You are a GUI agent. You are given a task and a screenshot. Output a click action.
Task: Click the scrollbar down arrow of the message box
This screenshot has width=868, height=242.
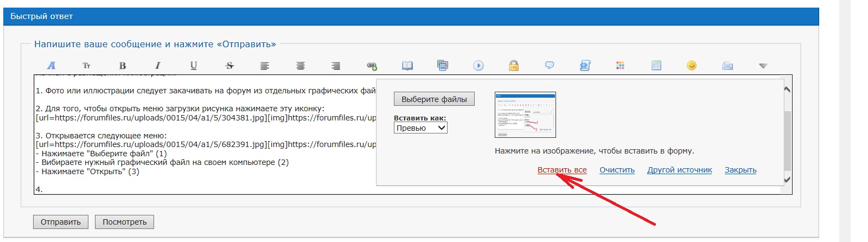[787, 180]
